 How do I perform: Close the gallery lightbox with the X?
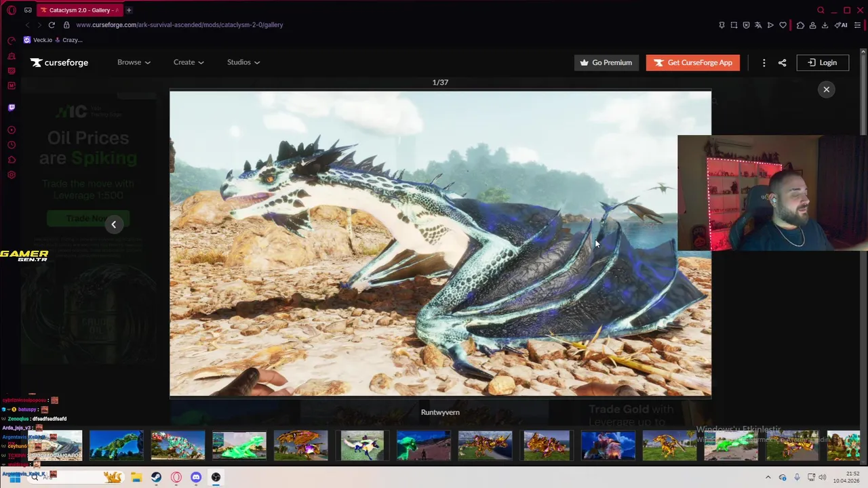(x=826, y=89)
